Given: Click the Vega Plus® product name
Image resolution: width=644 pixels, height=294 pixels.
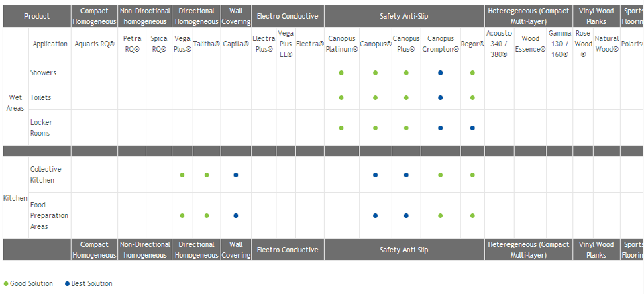Looking at the screenshot, I should tap(182, 44).
